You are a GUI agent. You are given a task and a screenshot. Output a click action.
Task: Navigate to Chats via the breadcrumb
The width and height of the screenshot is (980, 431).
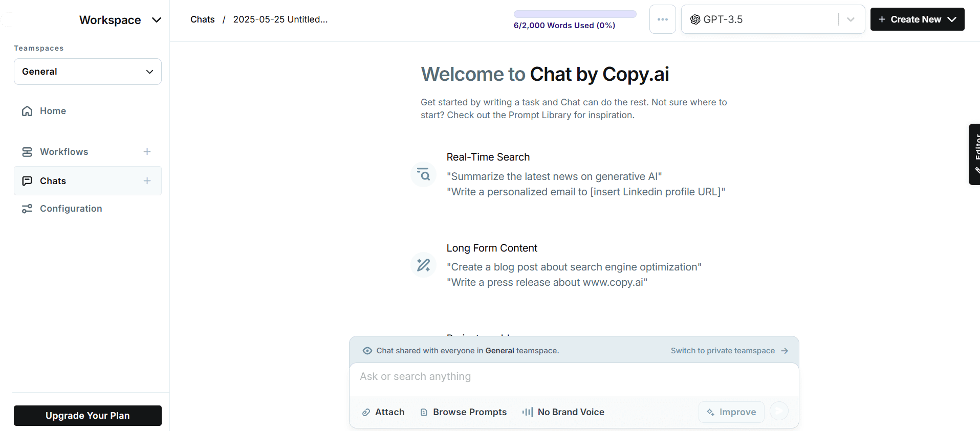coord(202,19)
